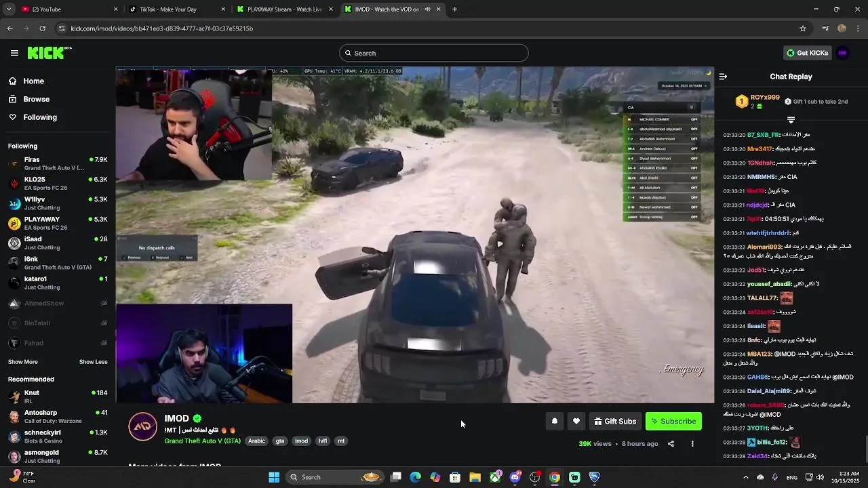The height and width of the screenshot is (488, 868).
Task: Open the tab search dropdown in Chrome
Action: (x=9, y=9)
